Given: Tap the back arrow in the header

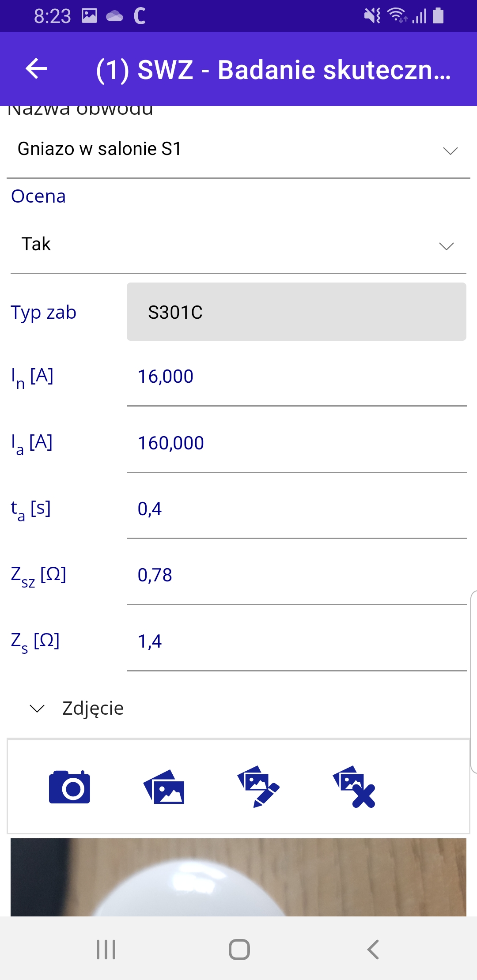Looking at the screenshot, I should (36, 69).
